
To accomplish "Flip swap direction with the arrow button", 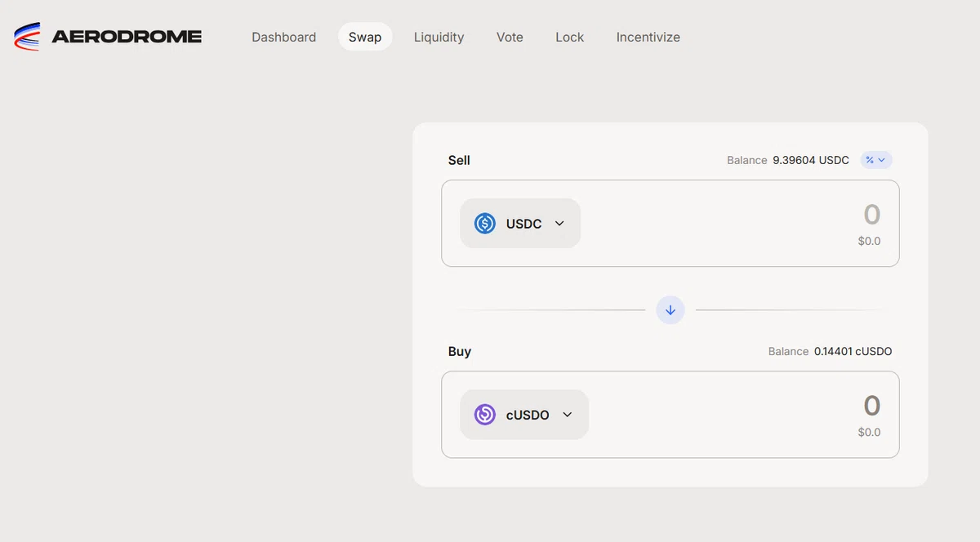I will [670, 310].
